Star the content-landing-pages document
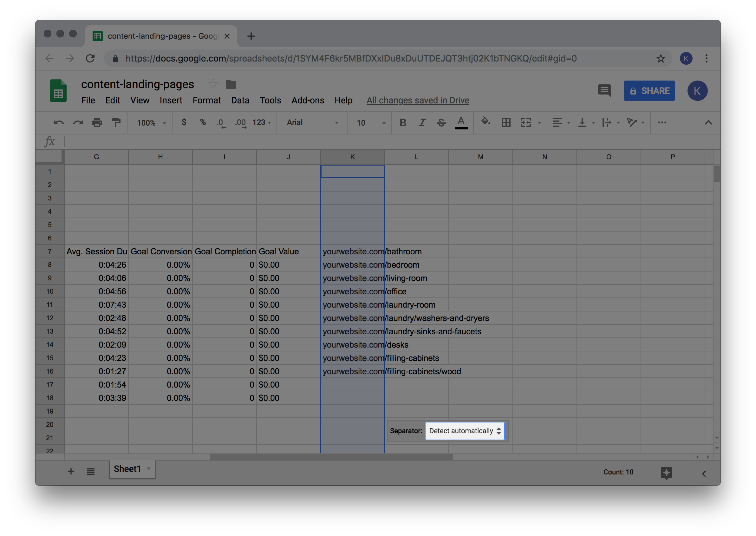Image resolution: width=756 pixels, height=536 pixels. point(213,84)
